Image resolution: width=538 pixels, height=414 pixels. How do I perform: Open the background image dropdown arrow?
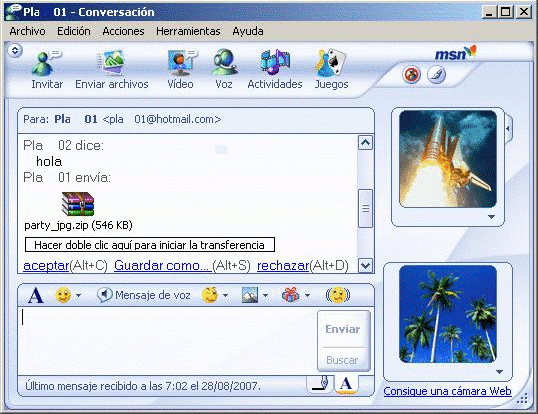[x=266, y=295]
